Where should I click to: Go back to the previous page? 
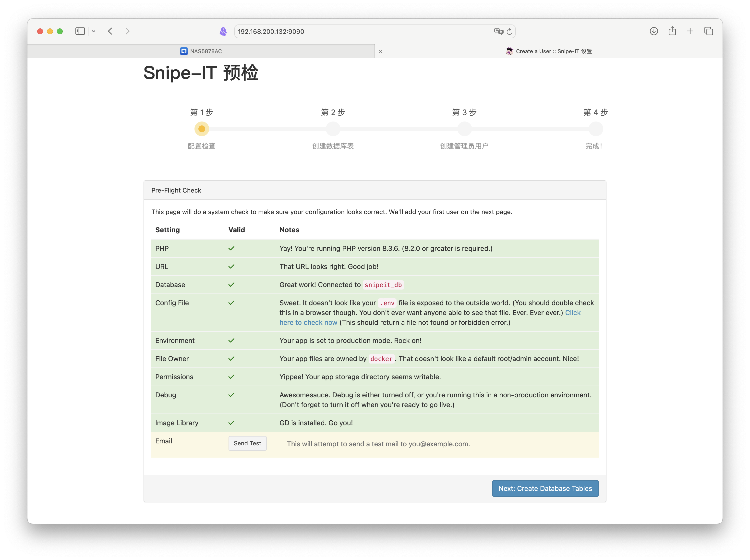pyautogui.click(x=110, y=31)
